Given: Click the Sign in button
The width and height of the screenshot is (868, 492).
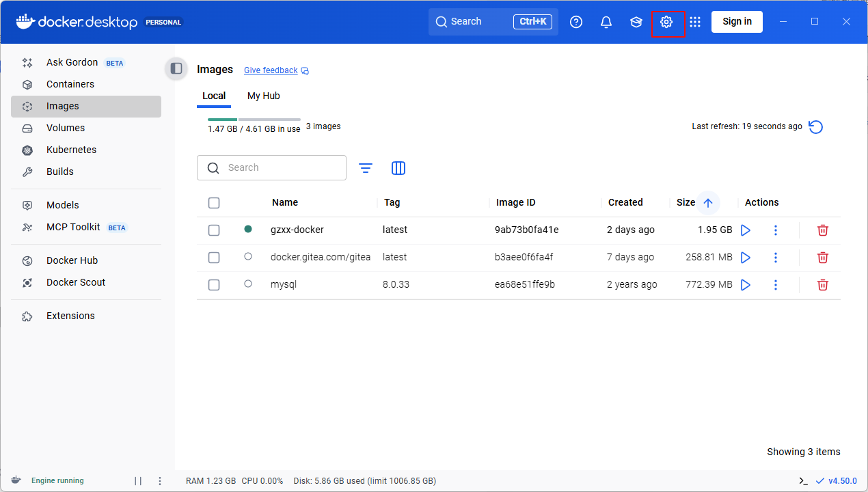Looking at the screenshot, I should 737,22.
